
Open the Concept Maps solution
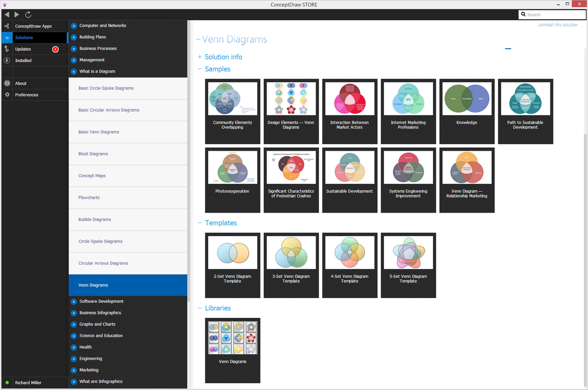pos(128,176)
